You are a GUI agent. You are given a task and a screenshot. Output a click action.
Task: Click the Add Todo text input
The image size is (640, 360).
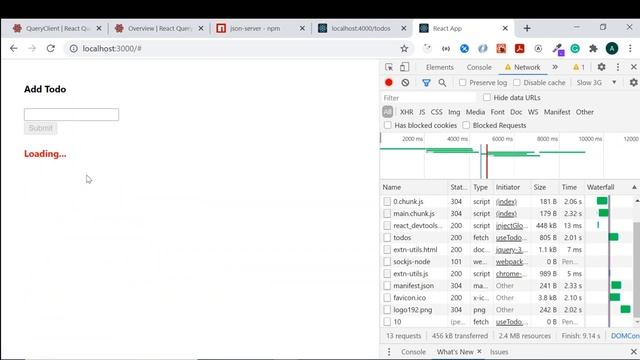coord(71,114)
